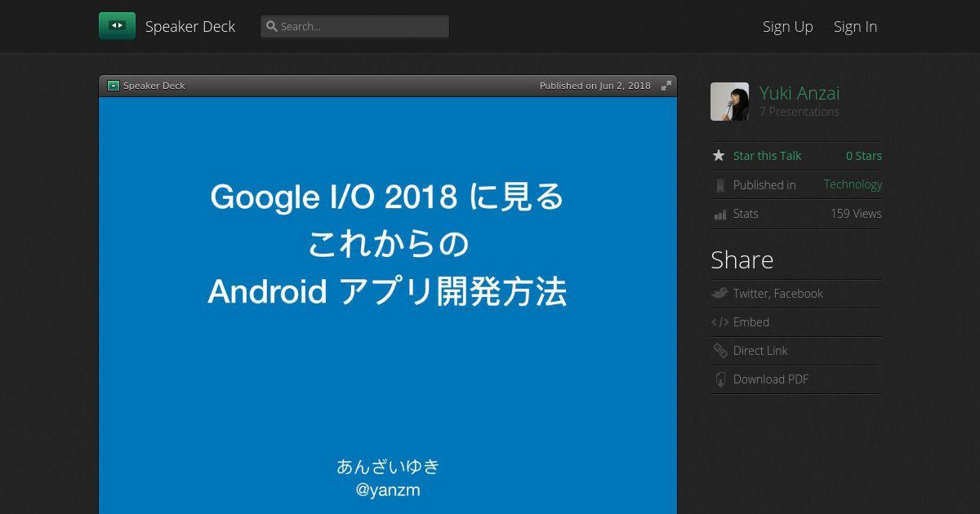Open Yuki Anzai's avatar photo
The height and width of the screenshot is (514, 980).
click(x=729, y=102)
